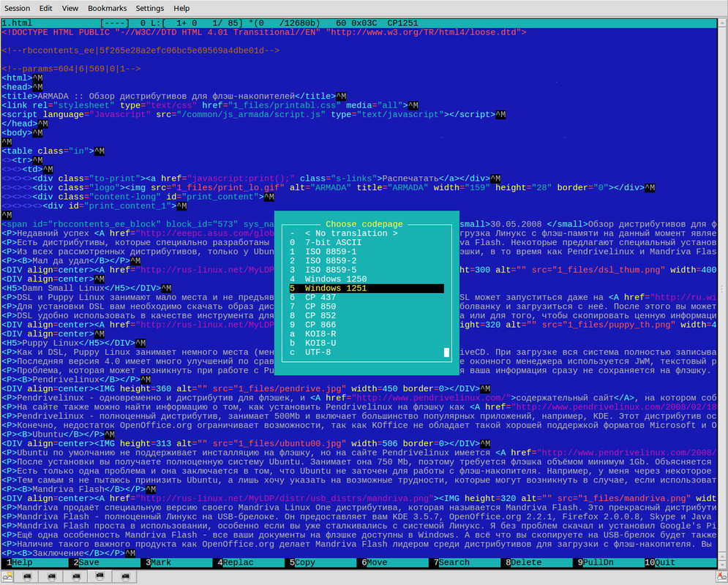Choose KOI8-U codepage

coord(367,343)
